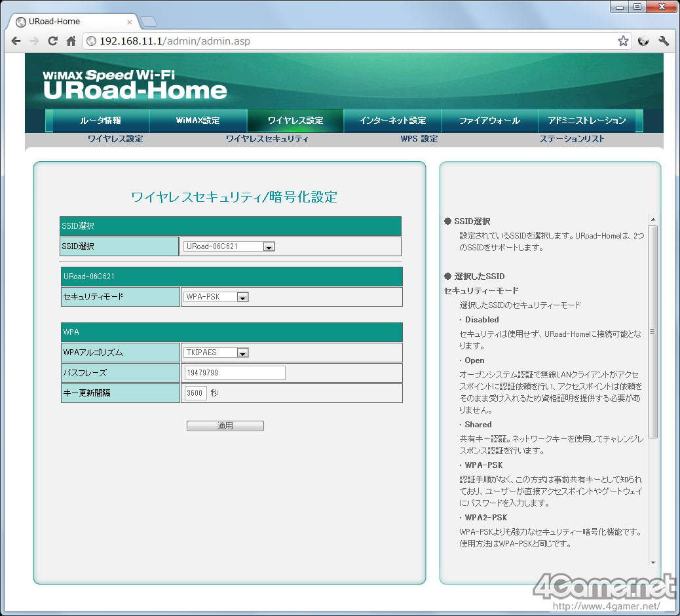
Task: Click the WPA-PSK help heading
Action: 483,465
